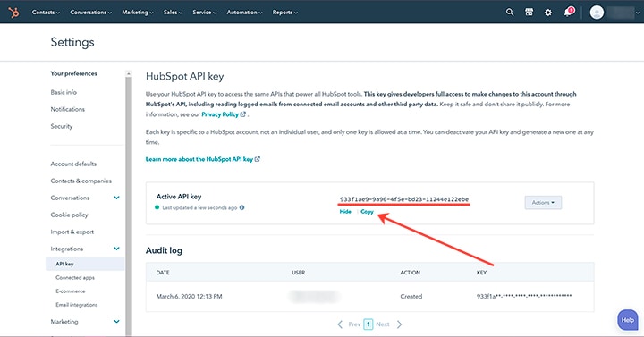
Task: Click the user avatar in the top bar
Action: tap(597, 13)
